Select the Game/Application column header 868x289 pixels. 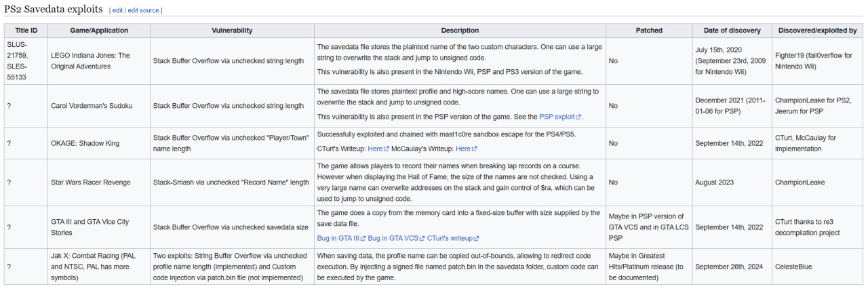tap(99, 31)
